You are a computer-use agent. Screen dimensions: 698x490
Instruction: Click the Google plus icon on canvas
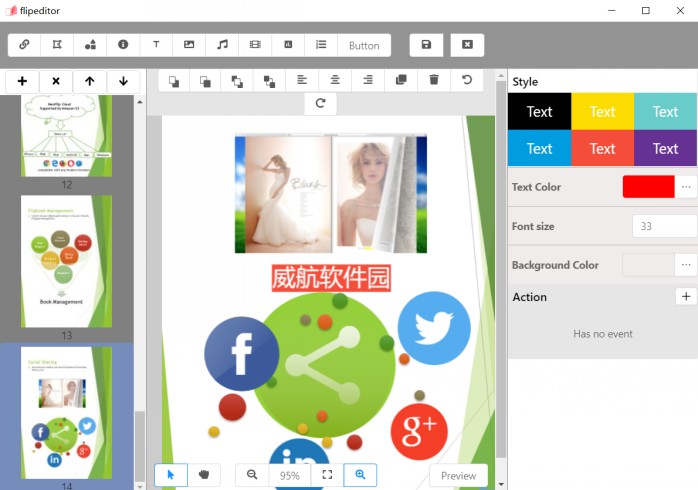pyautogui.click(x=419, y=432)
